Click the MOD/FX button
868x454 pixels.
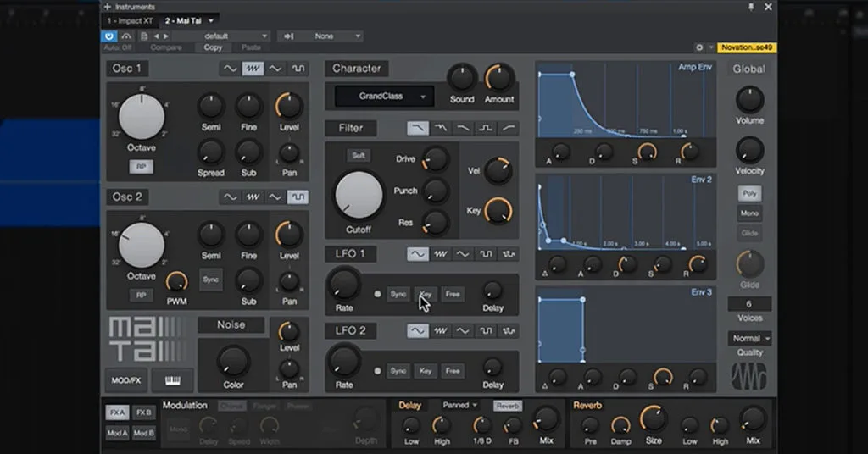coord(126,380)
